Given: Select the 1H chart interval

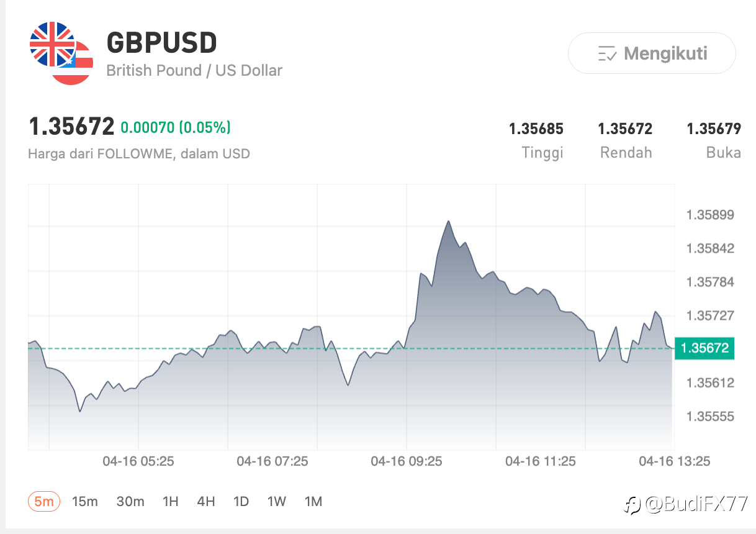Looking at the screenshot, I should pos(171,502).
